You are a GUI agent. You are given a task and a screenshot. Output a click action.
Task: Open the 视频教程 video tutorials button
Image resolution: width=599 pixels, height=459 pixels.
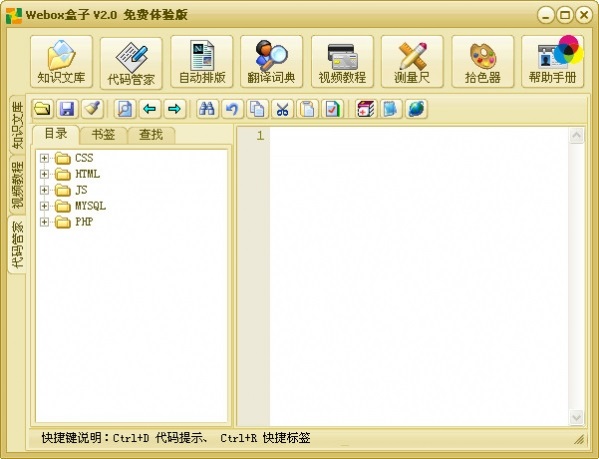pyautogui.click(x=342, y=62)
